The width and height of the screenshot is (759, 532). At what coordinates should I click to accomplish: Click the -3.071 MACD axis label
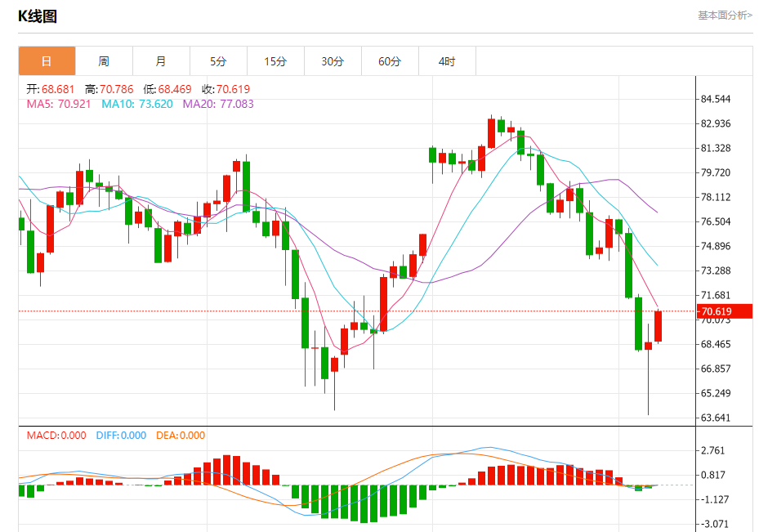714,525
